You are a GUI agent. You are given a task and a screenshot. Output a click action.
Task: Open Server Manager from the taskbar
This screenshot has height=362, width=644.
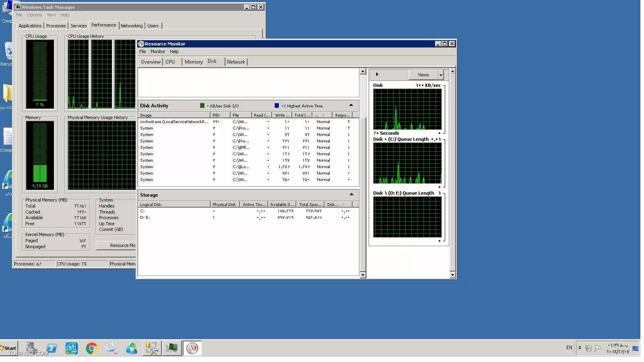coord(31,348)
